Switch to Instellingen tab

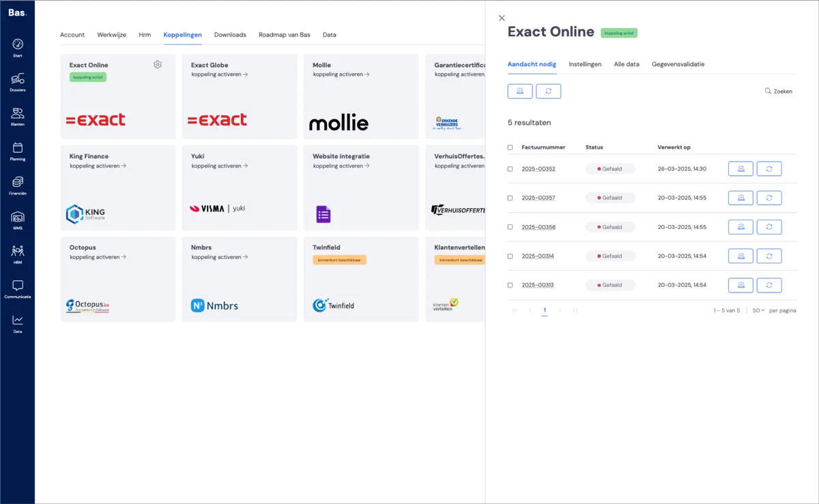(585, 64)
